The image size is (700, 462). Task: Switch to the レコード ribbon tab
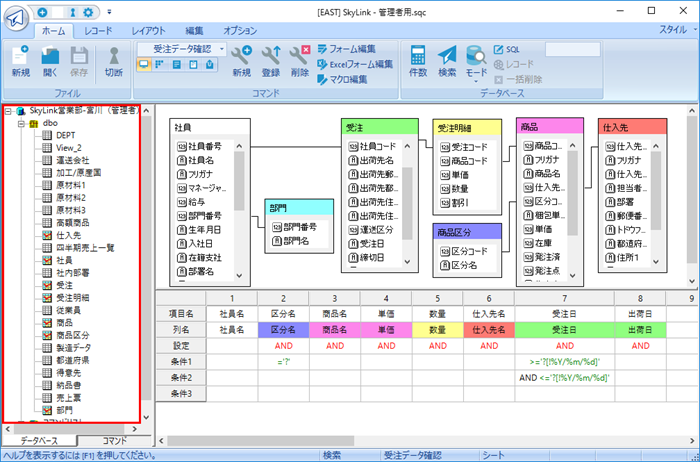[x=98, y=31]
